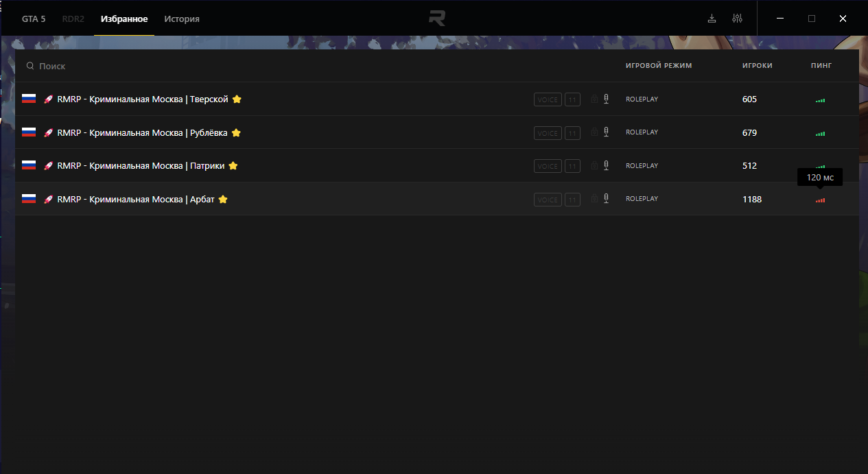Click the Russian flag on the Рублёвка row

tap(29, 132)
